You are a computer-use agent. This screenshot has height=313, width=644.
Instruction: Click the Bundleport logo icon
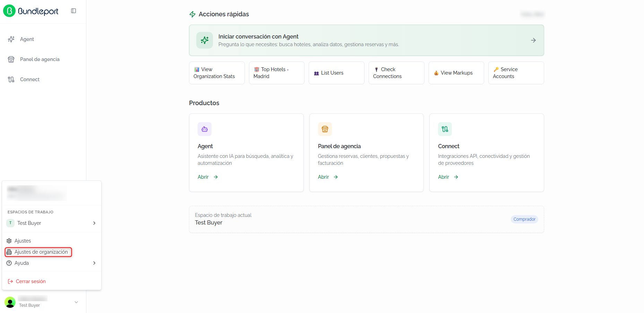point(9,11)
